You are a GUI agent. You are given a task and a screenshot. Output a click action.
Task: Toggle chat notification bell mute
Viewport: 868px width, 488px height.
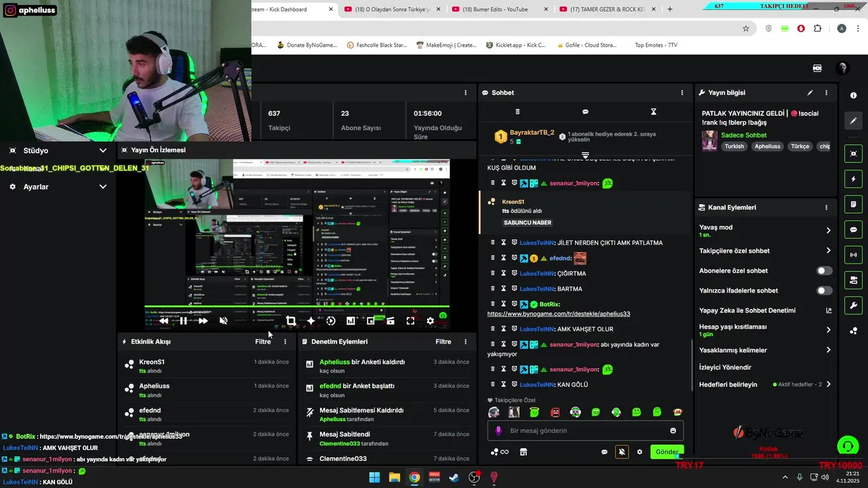[622, 452]
